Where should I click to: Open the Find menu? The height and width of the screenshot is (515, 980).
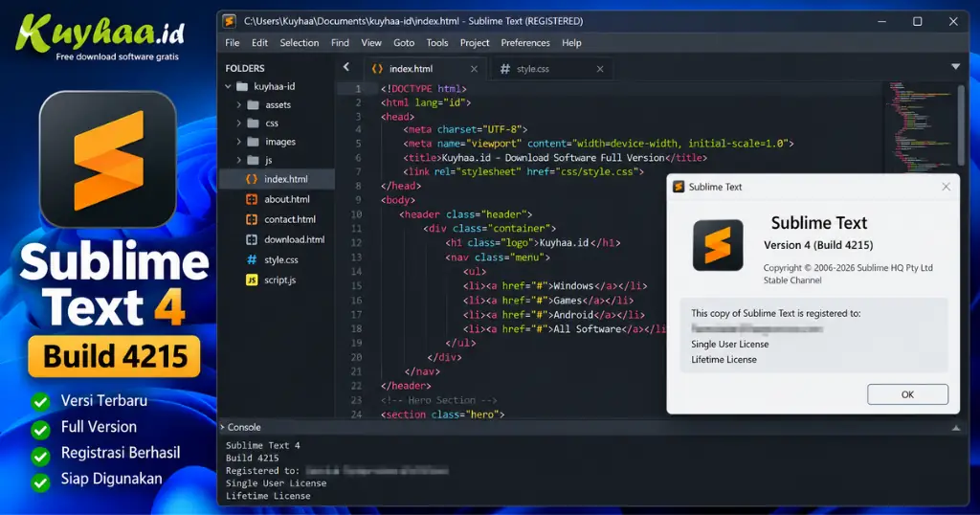pos(340,42)
